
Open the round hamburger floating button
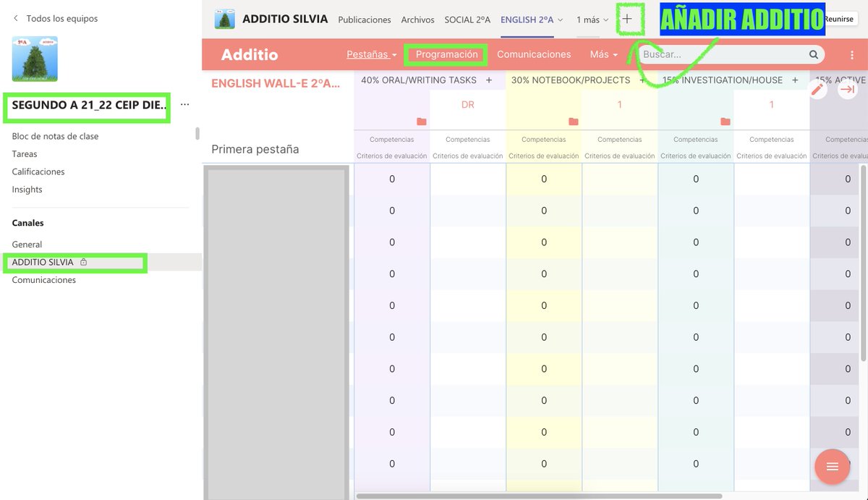point(832,467)
